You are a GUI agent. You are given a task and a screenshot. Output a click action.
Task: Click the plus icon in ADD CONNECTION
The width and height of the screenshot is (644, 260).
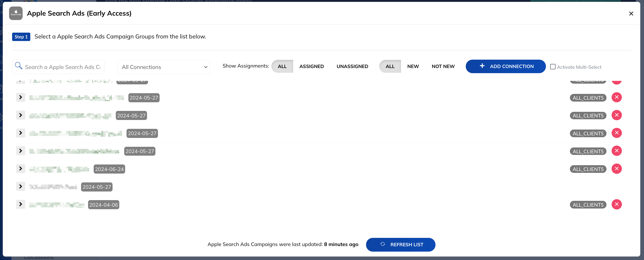tap(482, 66)
